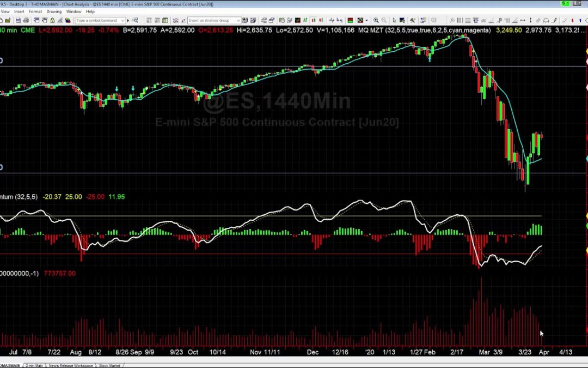Click the 11.95 green momentum value

(x=117, y=197)
